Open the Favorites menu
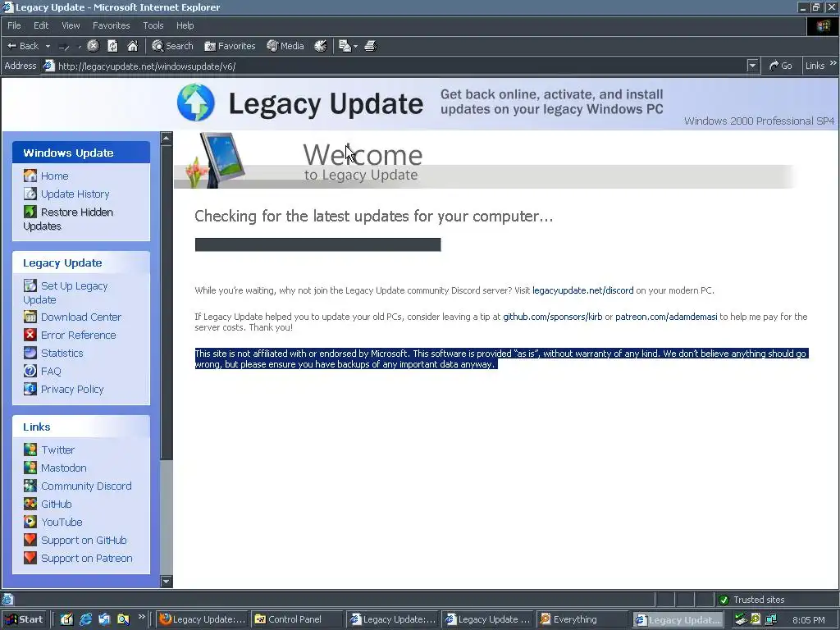 coord(111,25)
